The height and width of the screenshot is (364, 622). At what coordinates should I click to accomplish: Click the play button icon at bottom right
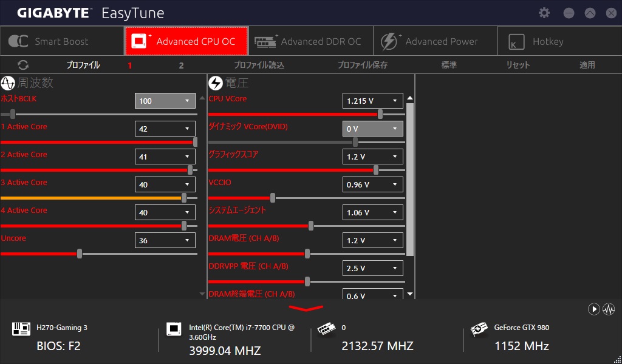[x=594, y=309]
